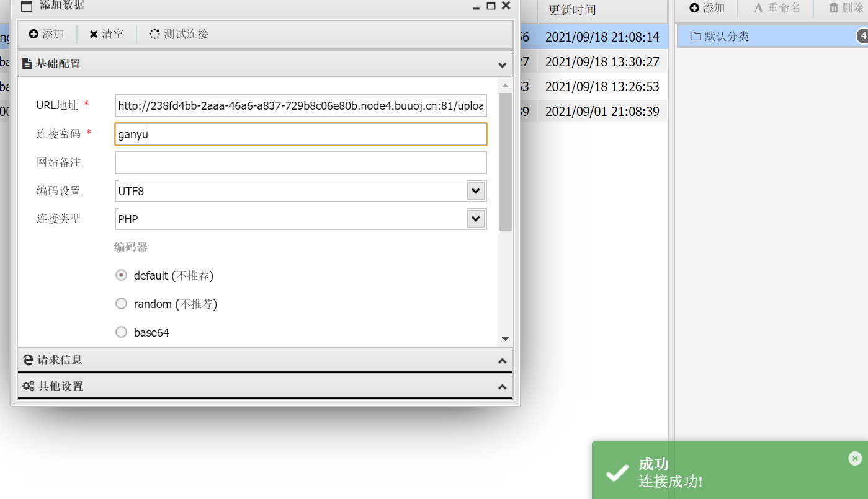Image resolution: width=868 pixels, height=499 pixels.
Task: Select the default (不推荐) encoder option
Action: click(121, 275)
